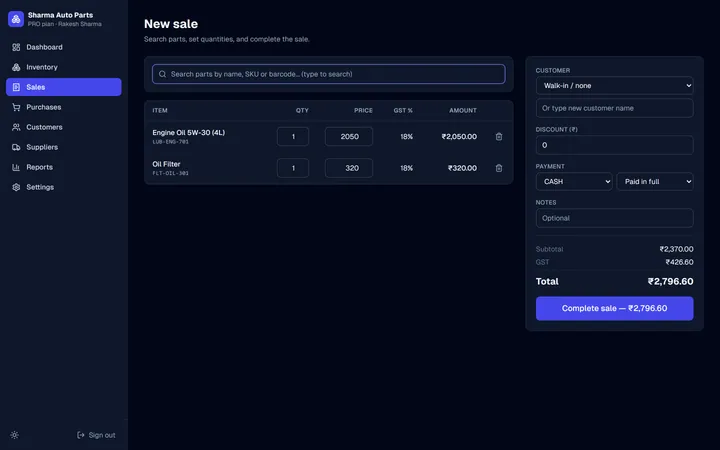Click the Oil Filter item name
The image size is (720, 450).
point(166,164)
